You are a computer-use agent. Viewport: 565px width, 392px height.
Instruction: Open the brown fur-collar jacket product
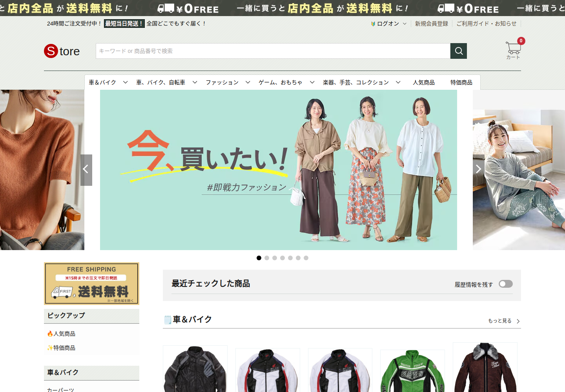point(485,367)
